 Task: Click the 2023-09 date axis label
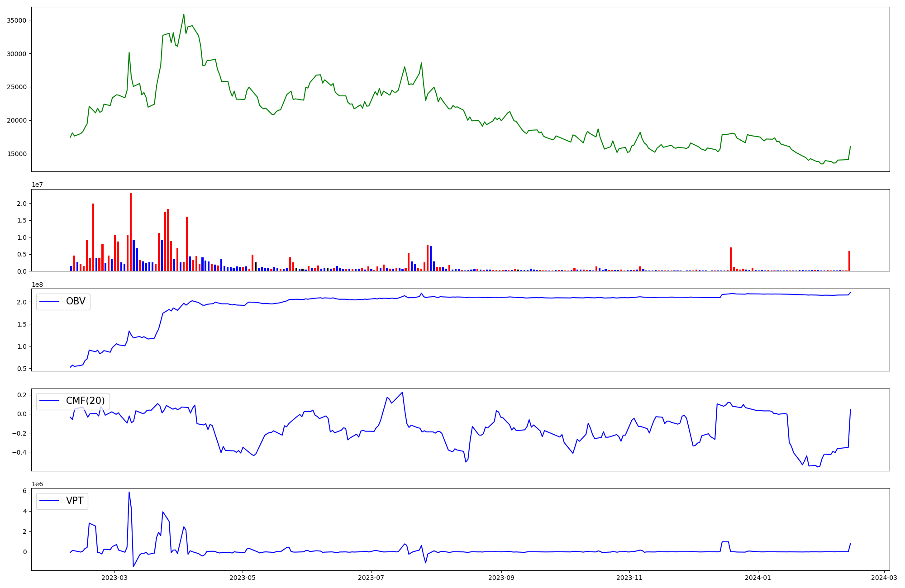click(501, 578)
